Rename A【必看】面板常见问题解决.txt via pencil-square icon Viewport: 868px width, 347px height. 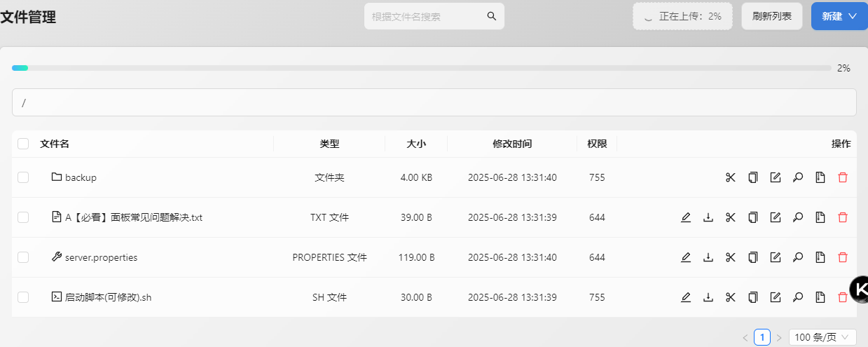click(776, 217)
